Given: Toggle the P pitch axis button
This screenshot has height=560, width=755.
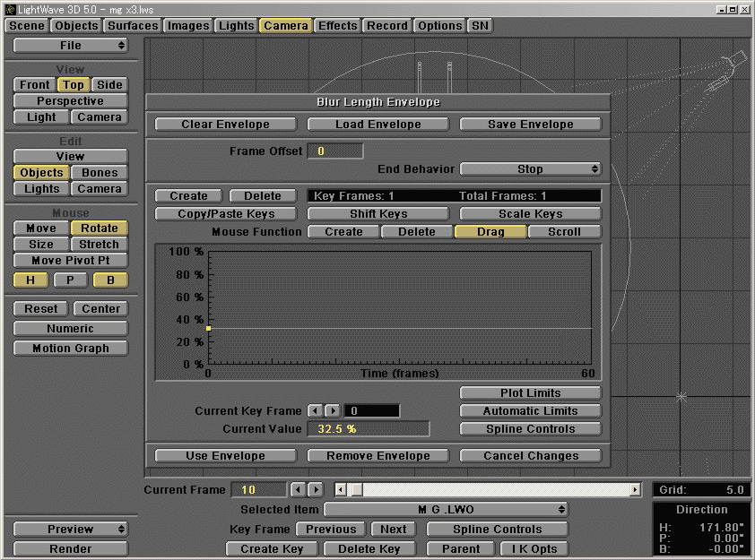Looking at the screenshot, I should click(x=70, y=280).
